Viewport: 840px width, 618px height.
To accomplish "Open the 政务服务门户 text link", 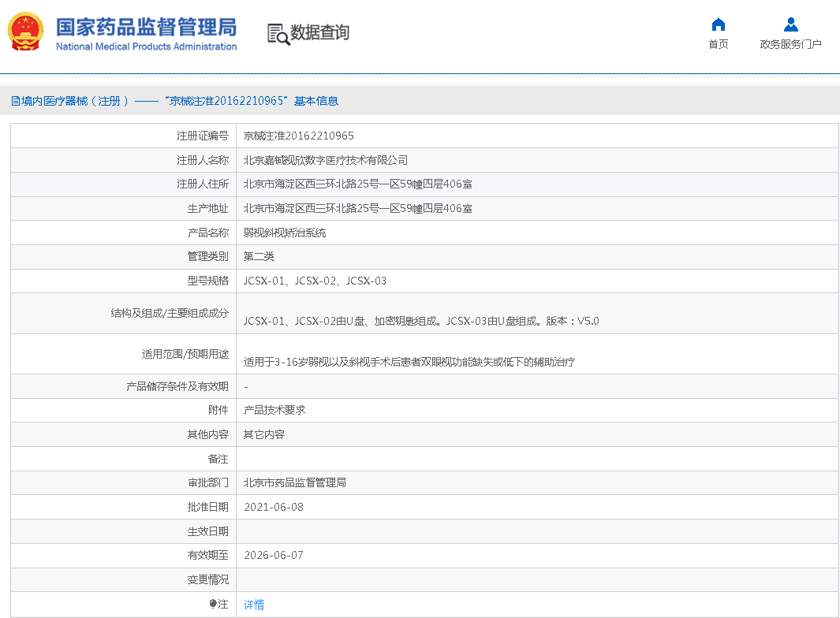I will [790, 44].
